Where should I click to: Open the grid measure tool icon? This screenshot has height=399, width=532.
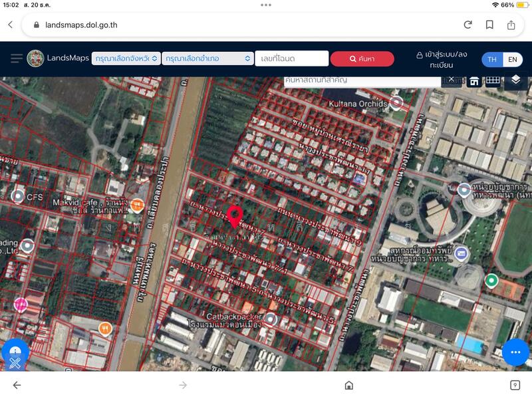[x=492, y=80]
